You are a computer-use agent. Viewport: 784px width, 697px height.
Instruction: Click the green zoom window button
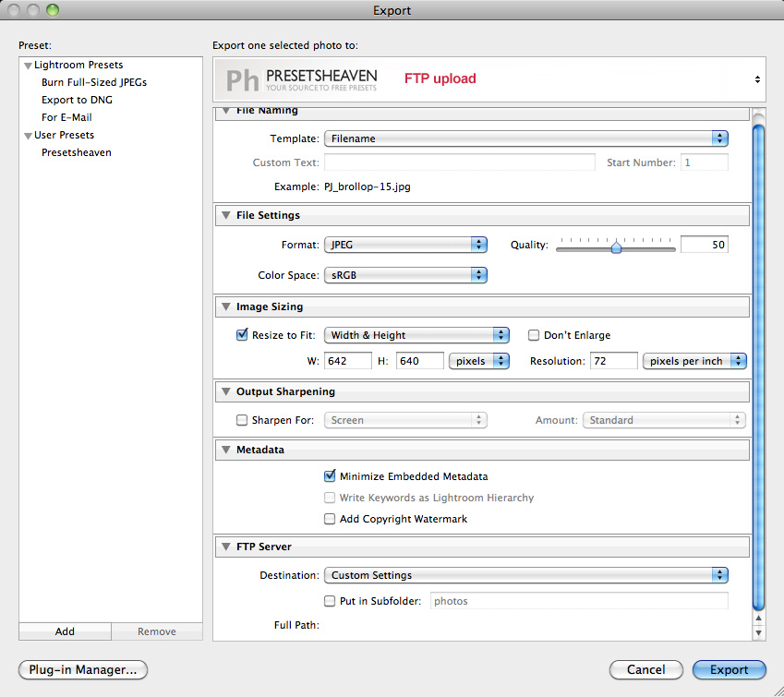pyautogui.click(x=53, y=10)
